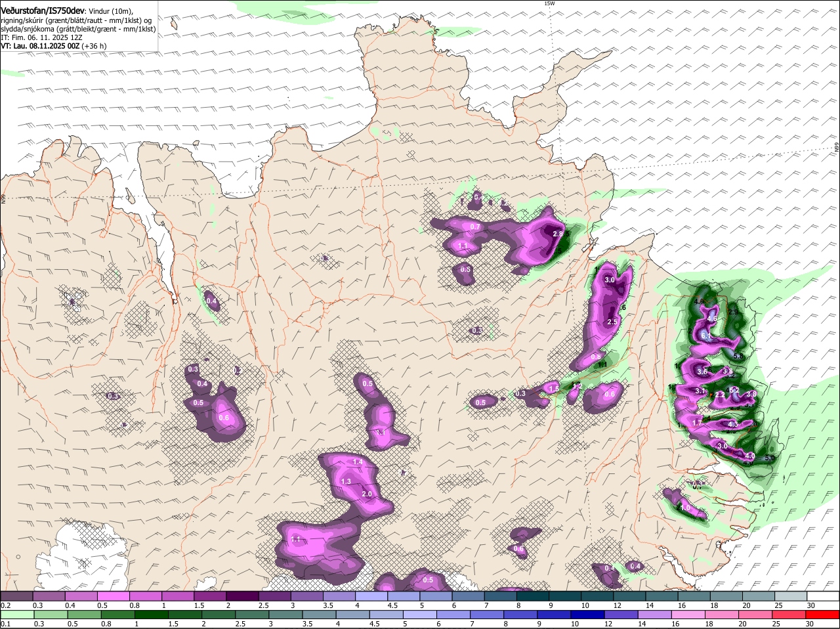Click the '1.7' precipitation value on map
840x629 pixels.
coord(698,422)
